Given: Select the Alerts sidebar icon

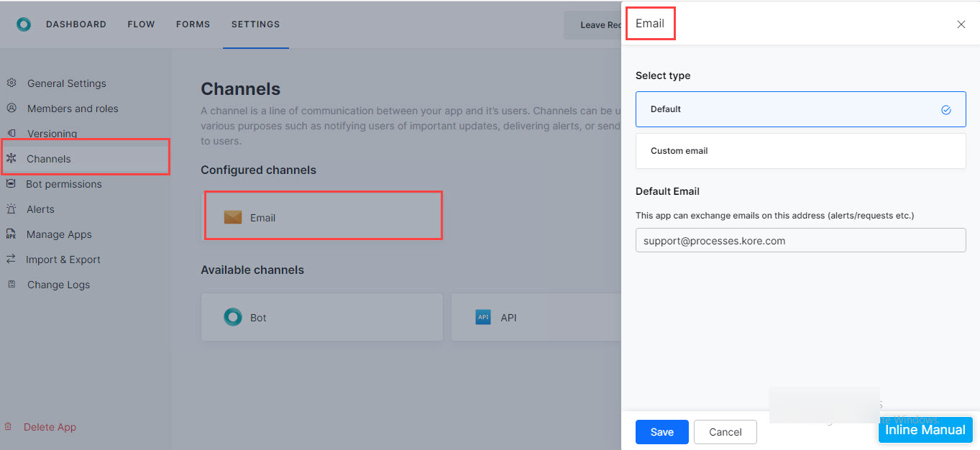Looking at the screenshot, I should click(x=12, y=208).
